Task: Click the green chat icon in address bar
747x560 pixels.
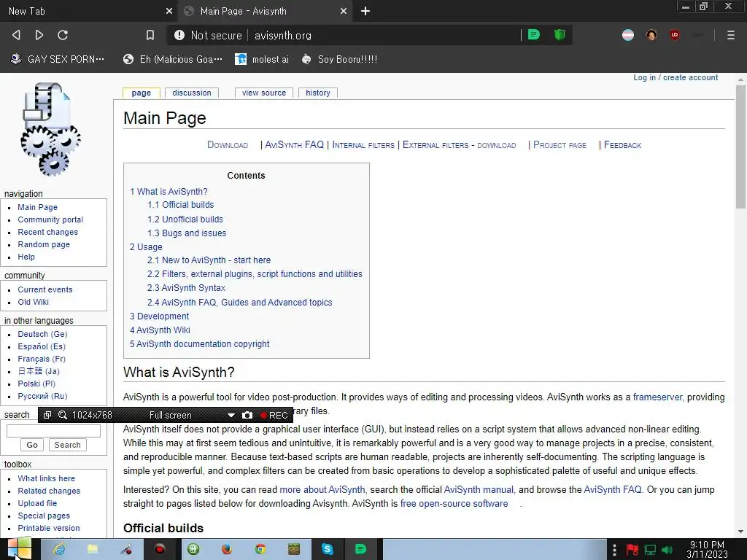Action: click(533, 34)
